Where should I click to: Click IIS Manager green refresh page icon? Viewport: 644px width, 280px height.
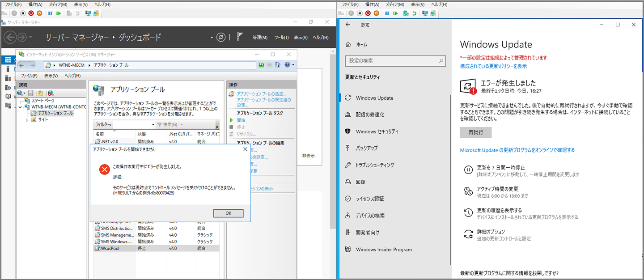(x=261, y=65)
